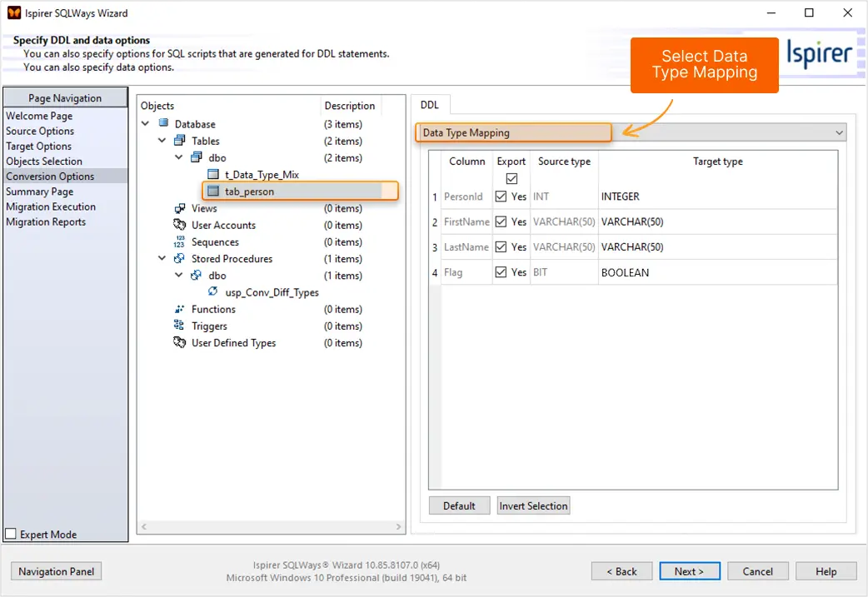Click the Navigation Panel button
Viewport: 868px width, 597px height.
pyautogui.click(x=57, y=571)
